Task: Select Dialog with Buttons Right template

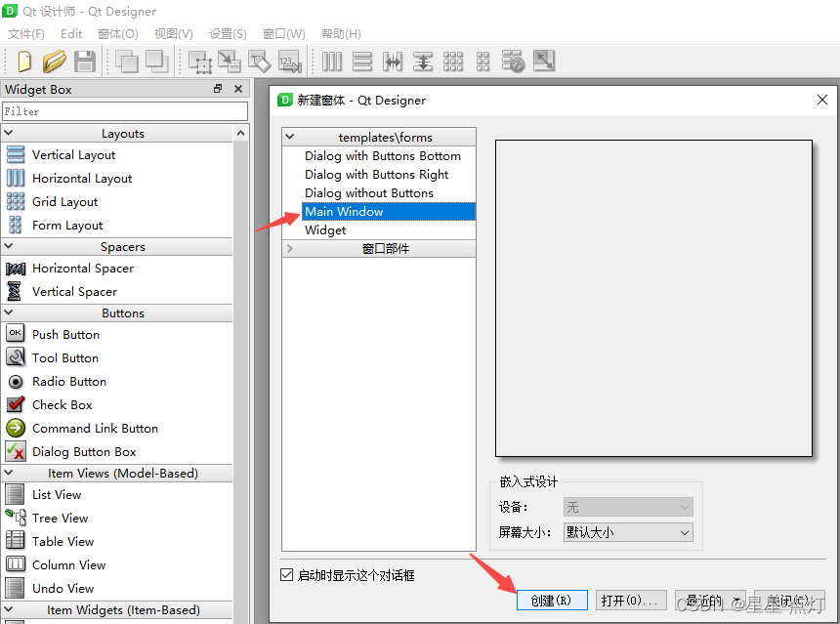Action: click(377, 175)
